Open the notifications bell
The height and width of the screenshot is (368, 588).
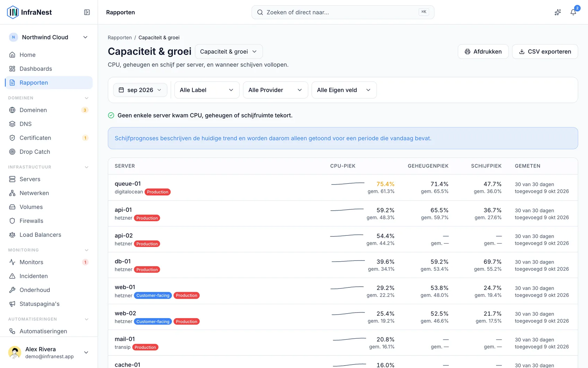click(573, 12)
